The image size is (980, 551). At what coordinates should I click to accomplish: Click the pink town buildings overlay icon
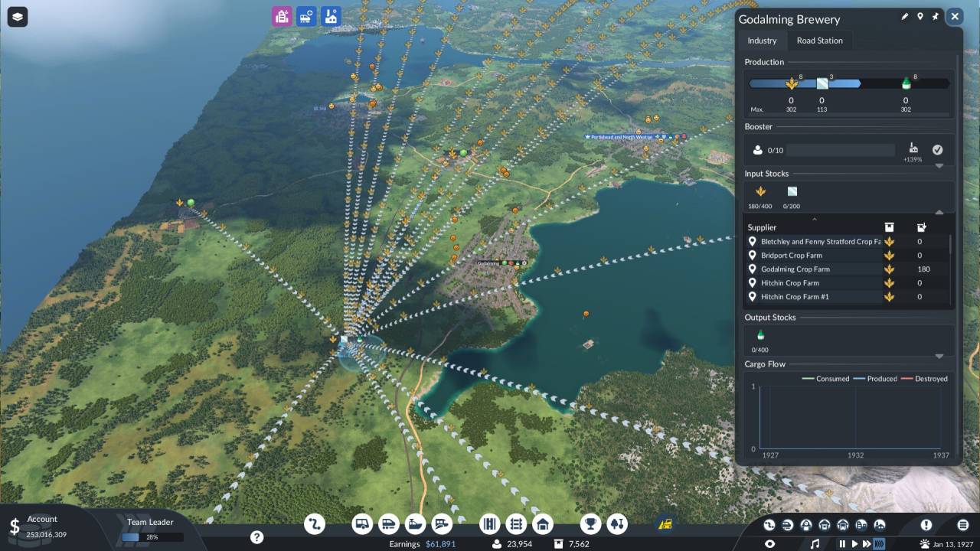283,16
